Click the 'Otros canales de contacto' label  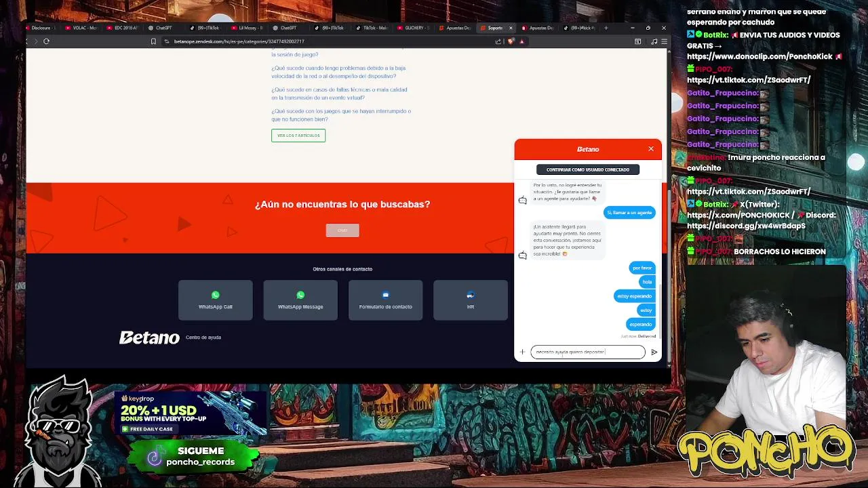click(x=342, y=269)
